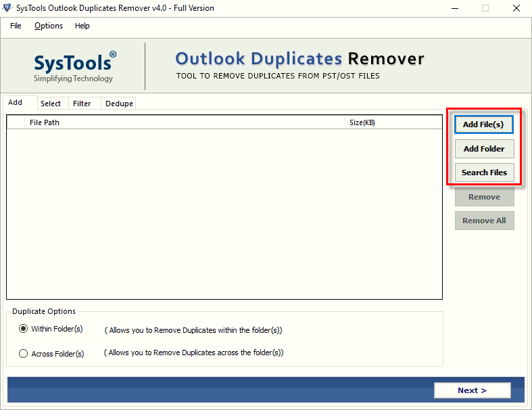This screenshot has height=410, width=532.
Task: Switch to the Dedupe tab
Action: coord(119,104)
